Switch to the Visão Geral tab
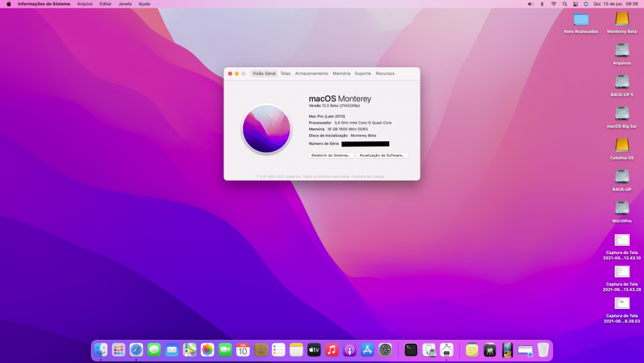The image size is (644, 363). (263, 74)
